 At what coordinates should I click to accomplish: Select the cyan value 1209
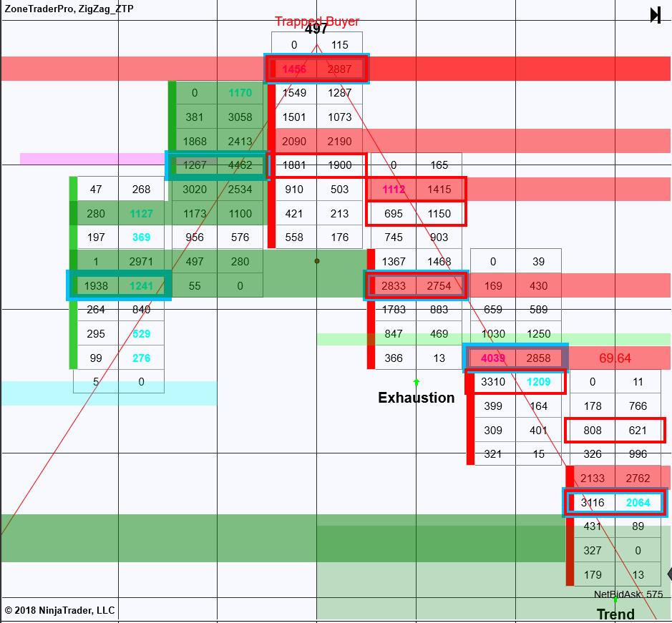(x=538, y=382)
